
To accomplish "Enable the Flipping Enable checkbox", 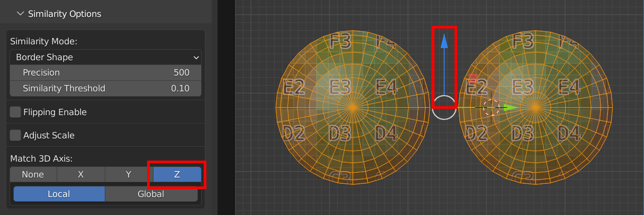I will pyautogui.click(x=15, y=112).
